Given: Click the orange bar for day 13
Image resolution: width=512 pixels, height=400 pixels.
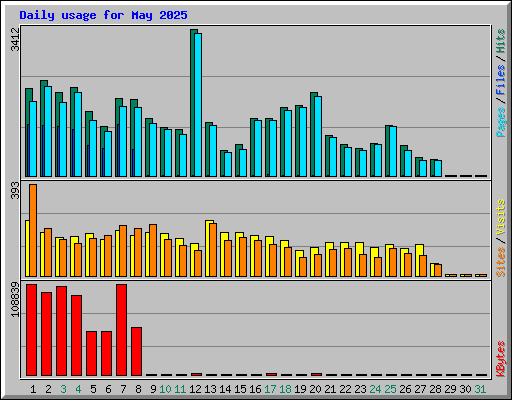Looking at the screenshot, I should (213, 250).
